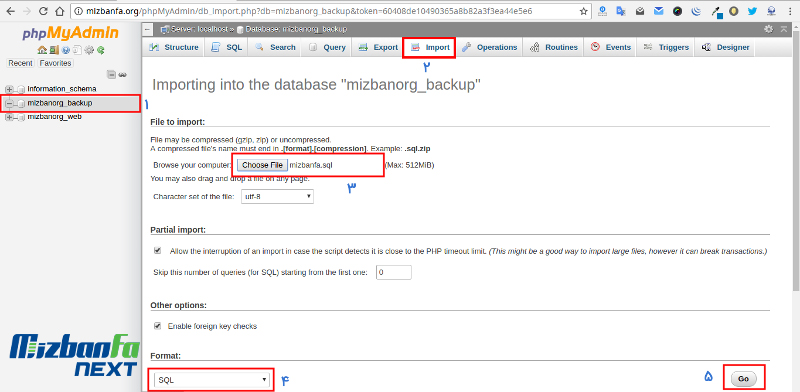Open the Chrome three-dot menu

click(x=790, y=11)
